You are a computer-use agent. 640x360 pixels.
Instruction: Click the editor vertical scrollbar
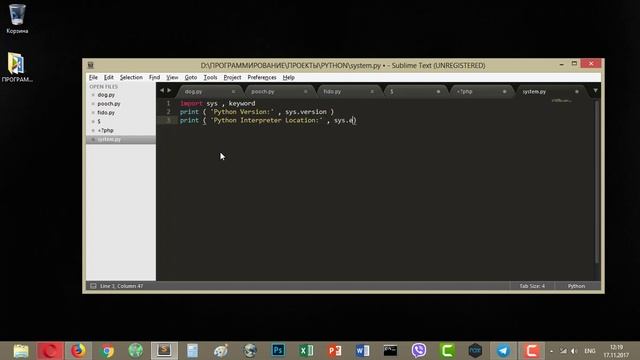point(597,182)
